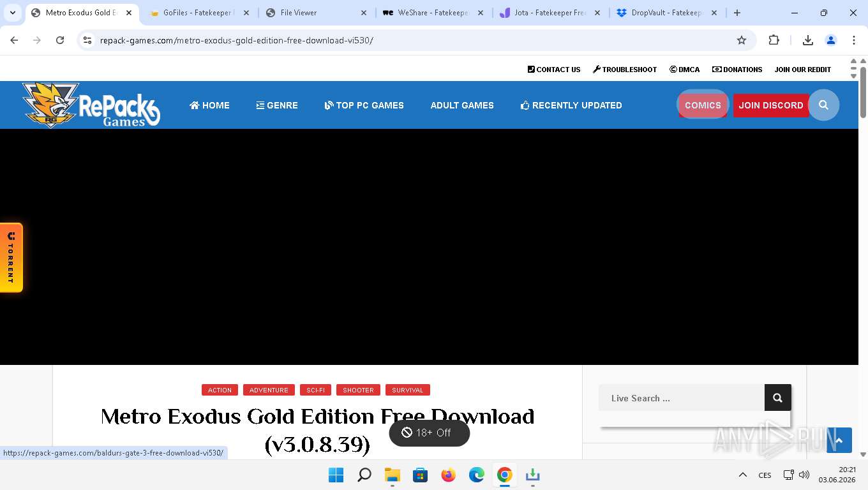Screen dimensions: 868x490
Task: Open the Windows Start menu
Action: click(x=336, y=475)
